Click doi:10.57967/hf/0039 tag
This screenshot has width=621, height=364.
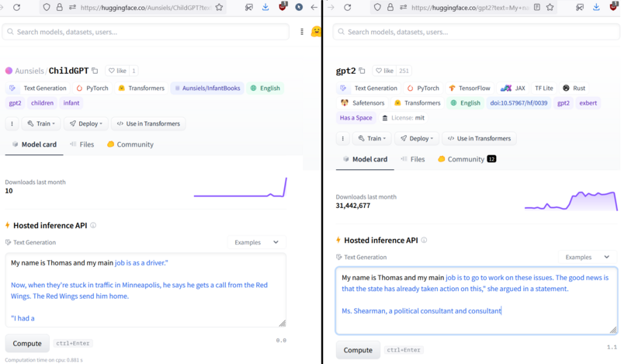pos(519,102)
